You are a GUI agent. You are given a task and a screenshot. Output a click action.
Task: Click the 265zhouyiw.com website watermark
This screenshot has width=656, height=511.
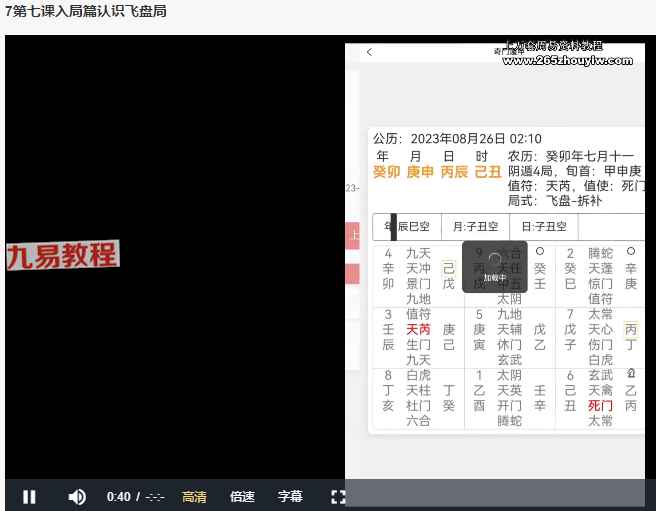pos(567,60)
